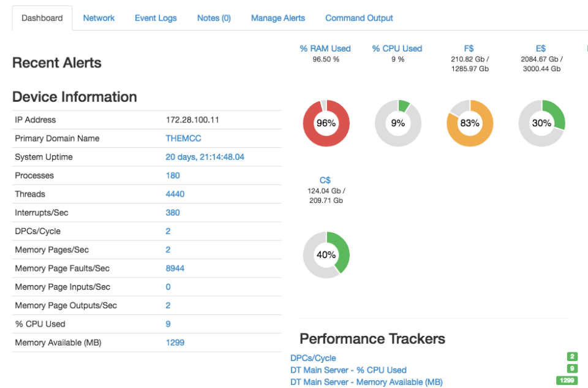
Task: Click the green 1299 badge beside Memory Available tracker
Action: (567, 381)
